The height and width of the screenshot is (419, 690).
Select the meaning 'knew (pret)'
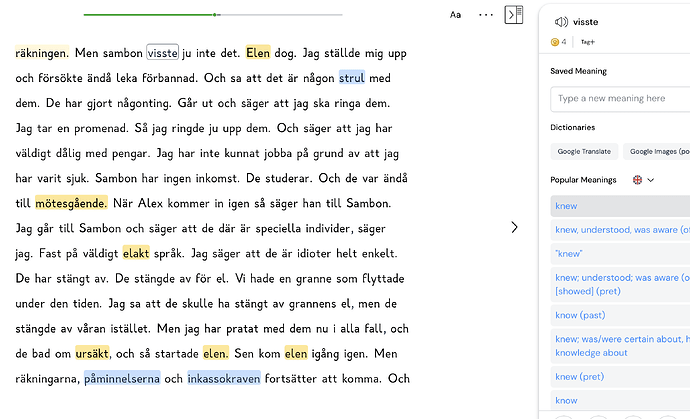point(620,377)
